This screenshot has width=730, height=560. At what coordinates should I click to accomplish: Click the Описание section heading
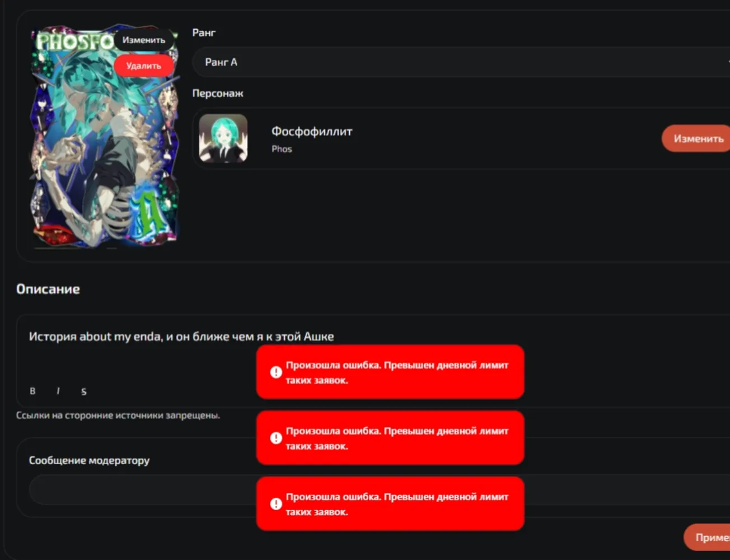click(48, 289)
